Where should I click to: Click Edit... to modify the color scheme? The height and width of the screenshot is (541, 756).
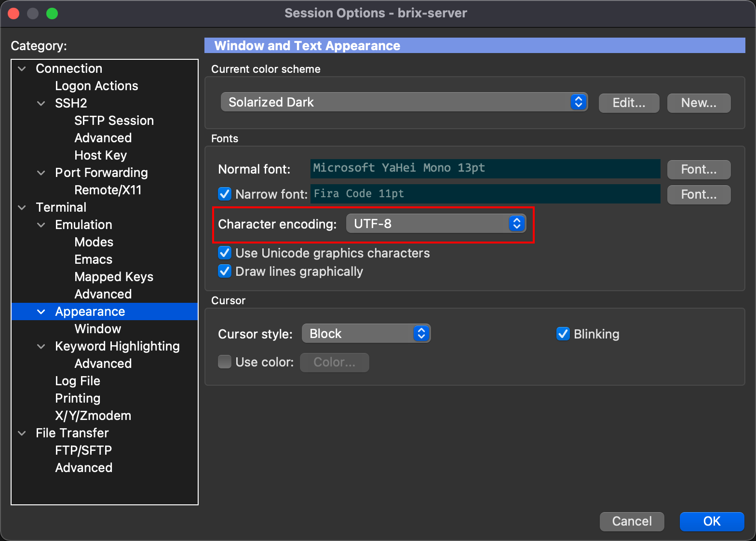[x=629, y=103]
